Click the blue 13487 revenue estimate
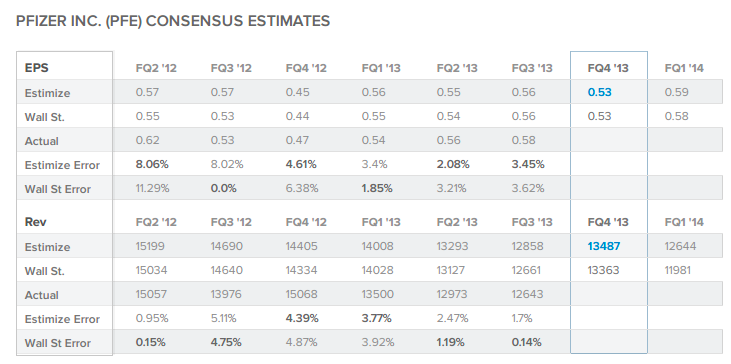The height and width of the screenshot is (364, 731). click(x=604, y=246)
